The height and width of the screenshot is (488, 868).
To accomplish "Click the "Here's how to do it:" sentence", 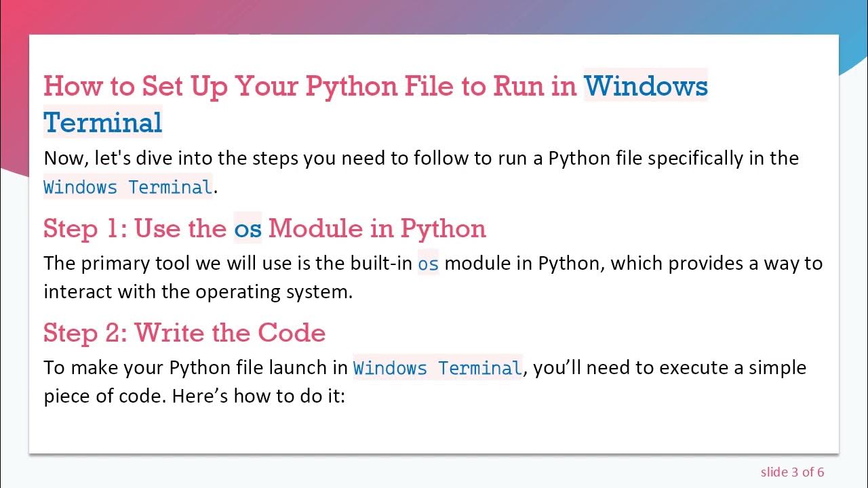I will point(259,396).
